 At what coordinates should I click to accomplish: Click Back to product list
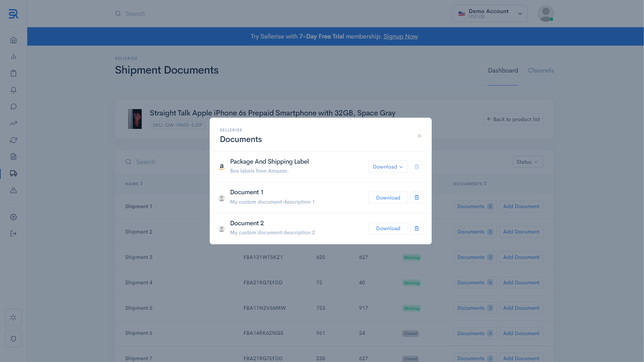[x=513, y=119]
